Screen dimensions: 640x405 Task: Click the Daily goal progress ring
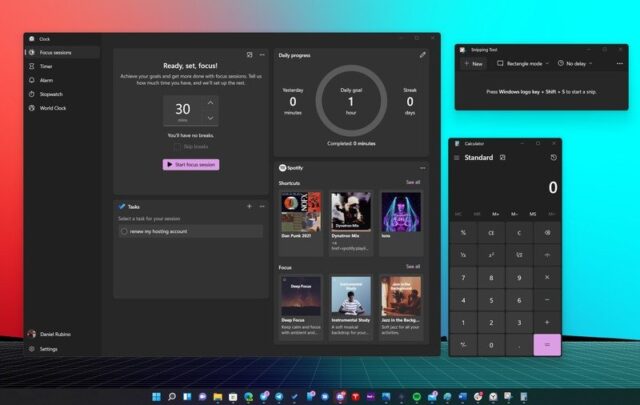pos(351,101)
